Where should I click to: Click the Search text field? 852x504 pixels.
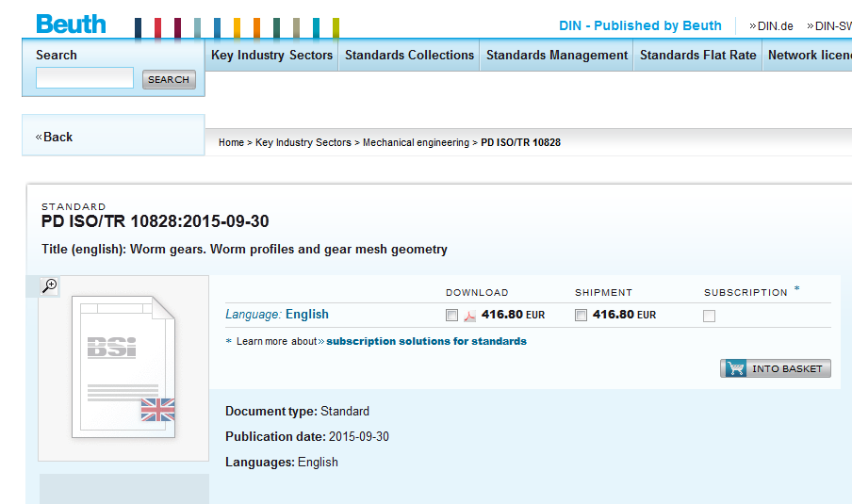click(85, 77)
